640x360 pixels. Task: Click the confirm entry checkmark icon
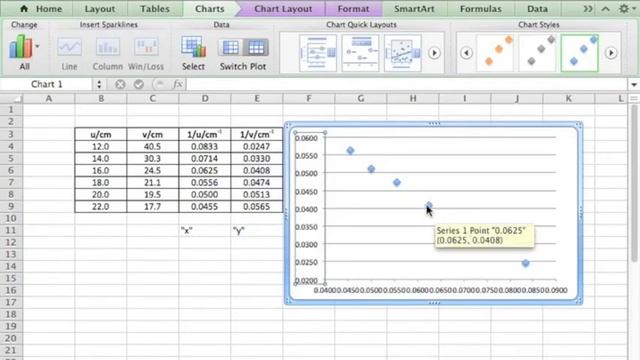(139, 84)
